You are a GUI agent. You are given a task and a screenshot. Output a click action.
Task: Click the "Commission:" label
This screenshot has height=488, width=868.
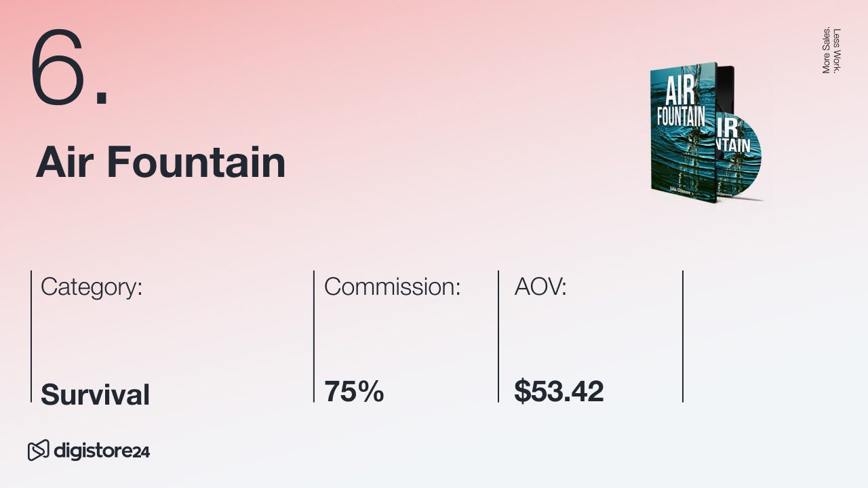coord(392,287)
